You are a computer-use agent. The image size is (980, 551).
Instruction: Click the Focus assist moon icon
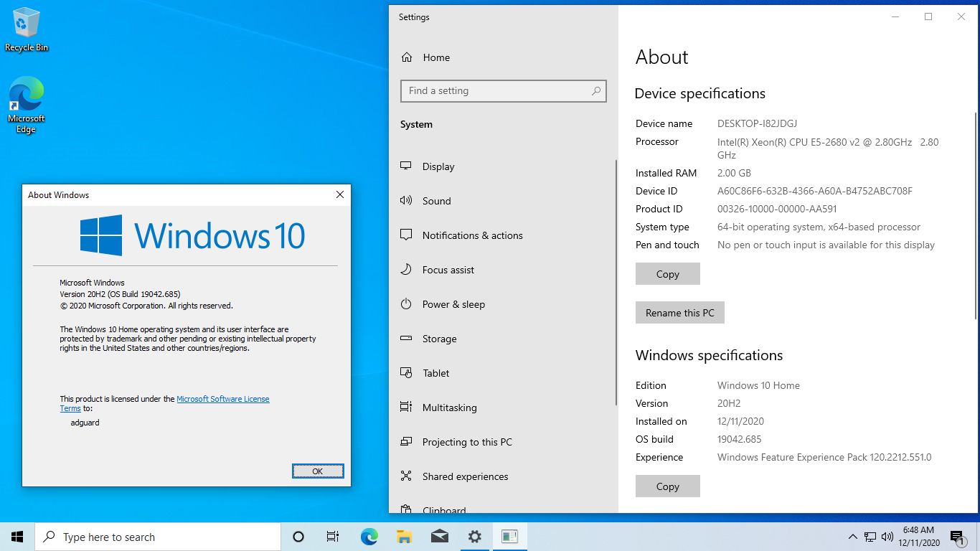[406, 270]
